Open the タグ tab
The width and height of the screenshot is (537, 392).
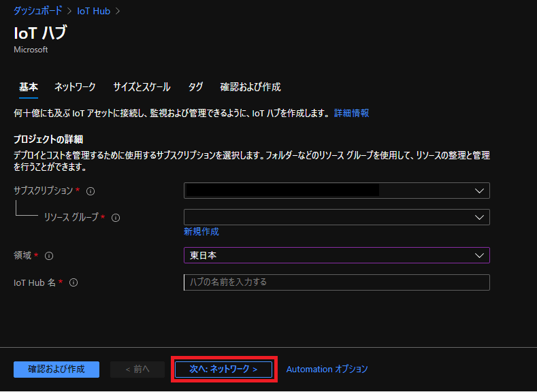[195, 87]
